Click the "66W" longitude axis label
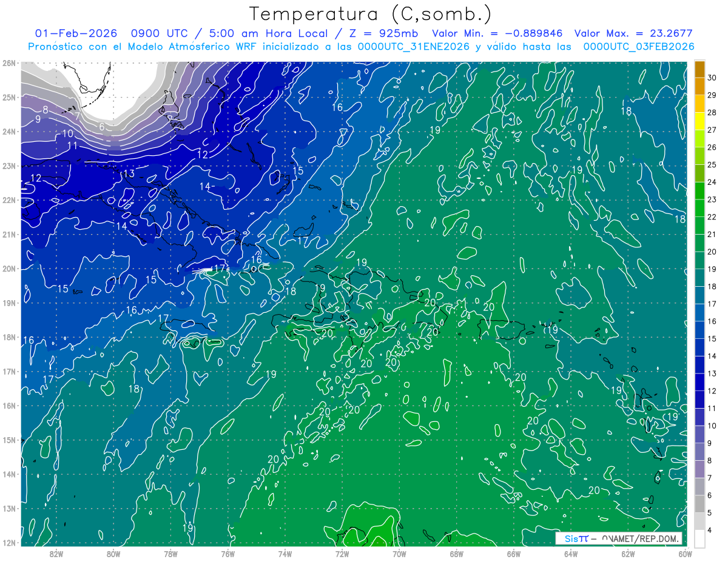This screenshot has height=562, width=728. [513, 554]
